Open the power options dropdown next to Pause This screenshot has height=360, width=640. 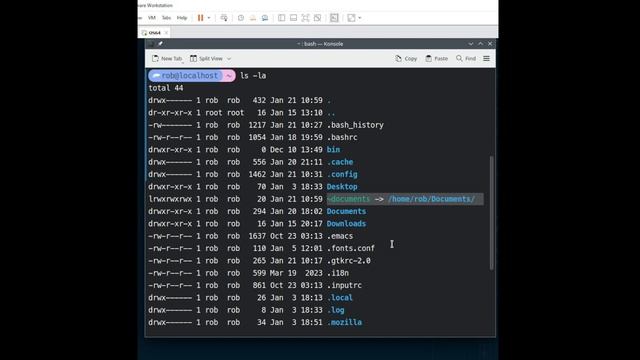click(209, 18)
